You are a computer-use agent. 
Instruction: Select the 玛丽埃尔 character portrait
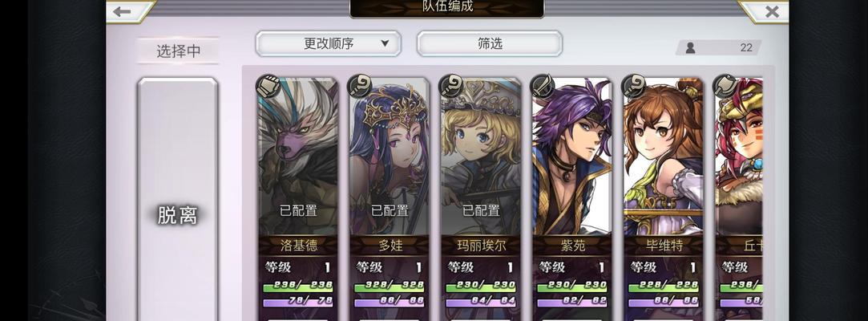click(481, 156)
